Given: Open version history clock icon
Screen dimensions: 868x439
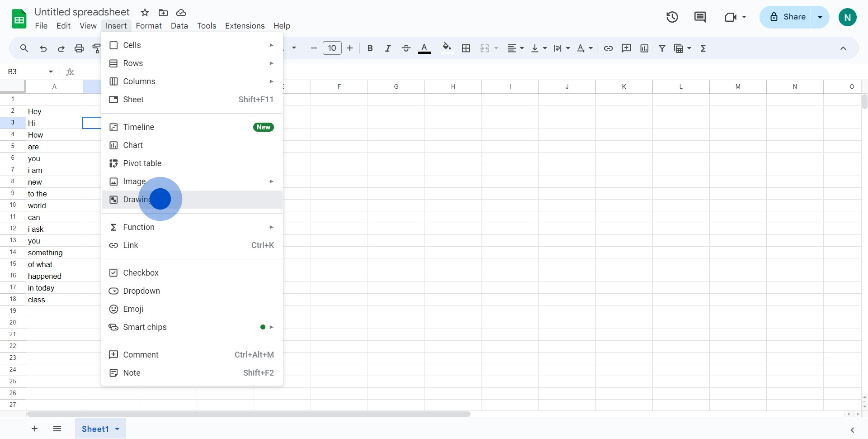Looking at the screenshot, I should (x=672, y=17).
